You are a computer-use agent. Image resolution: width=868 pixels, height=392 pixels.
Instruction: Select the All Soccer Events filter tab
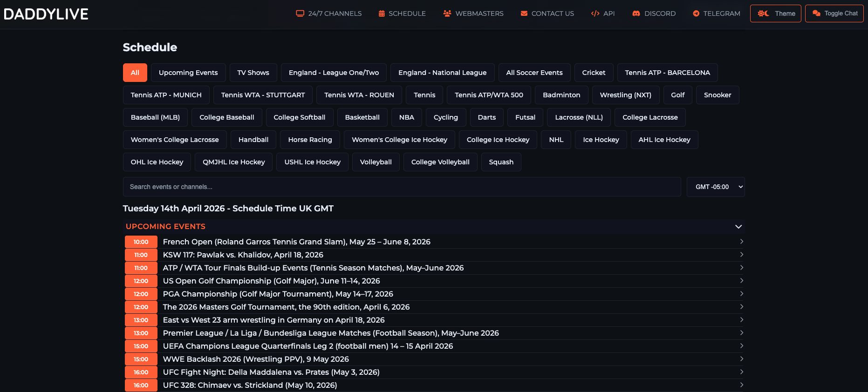534,73
